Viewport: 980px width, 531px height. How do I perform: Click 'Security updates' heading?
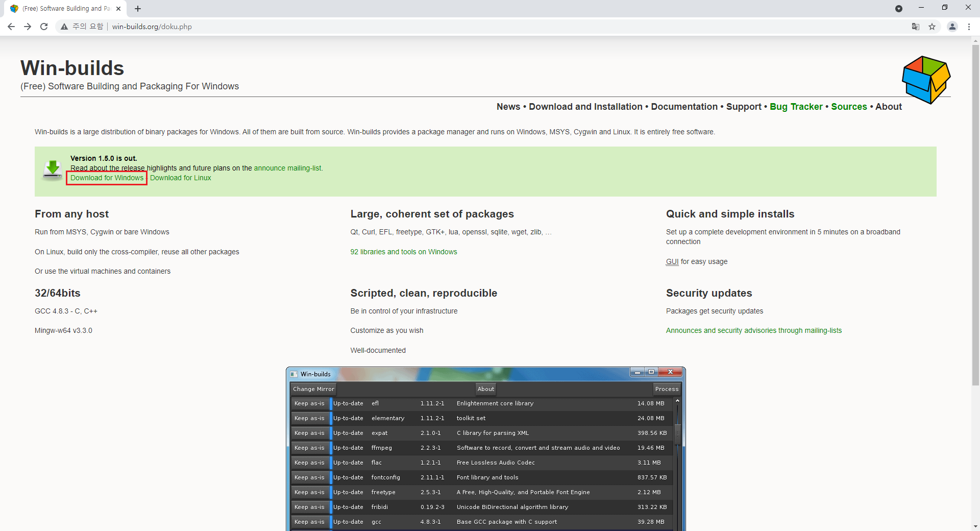709,293
